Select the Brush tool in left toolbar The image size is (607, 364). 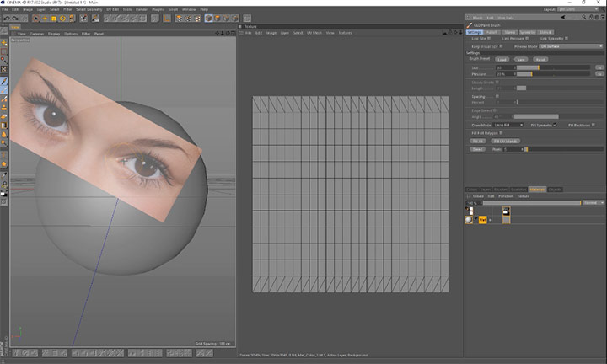4,81
